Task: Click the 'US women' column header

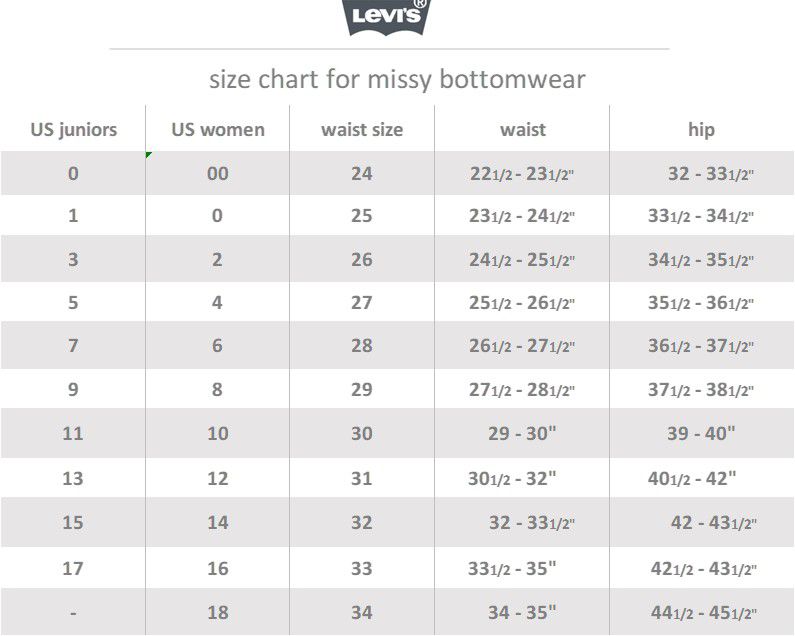Action: click(x=218, y=129)
